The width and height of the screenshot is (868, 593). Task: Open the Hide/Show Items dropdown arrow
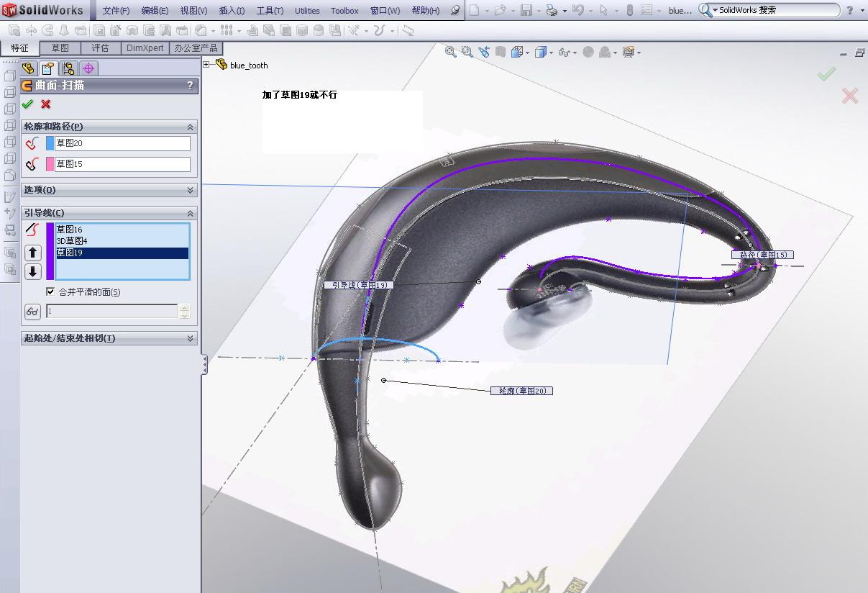coord(575,53)
